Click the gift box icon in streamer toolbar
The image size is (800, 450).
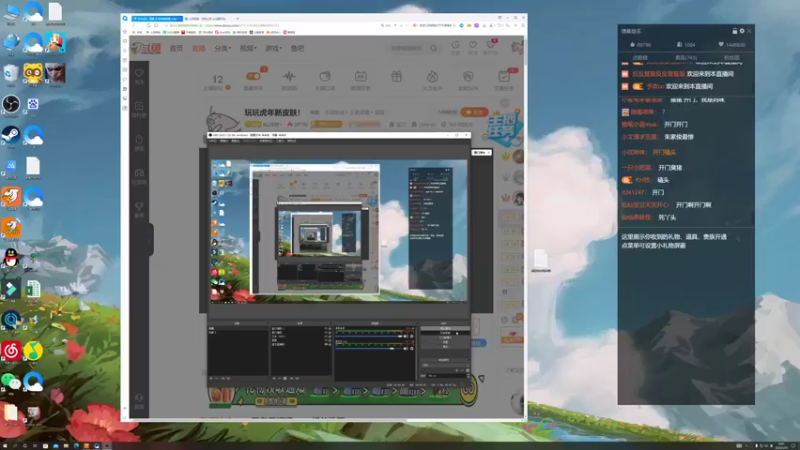coord(396,77)
